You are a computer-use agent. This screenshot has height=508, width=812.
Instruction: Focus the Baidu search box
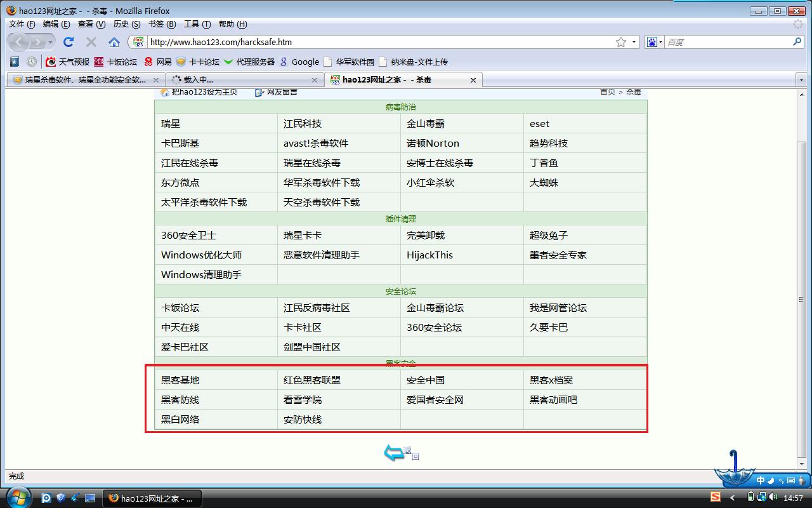[x=728, y=42]
